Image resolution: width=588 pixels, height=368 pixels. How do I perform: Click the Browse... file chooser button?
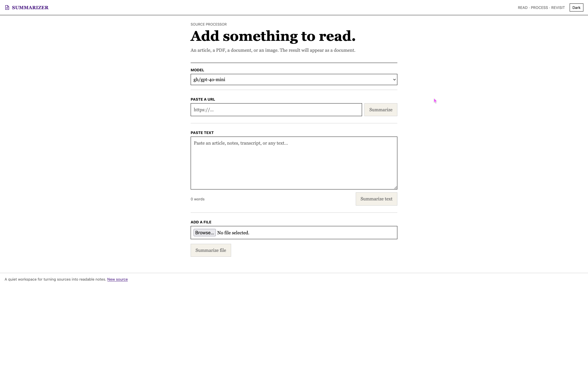coord(204,233)
